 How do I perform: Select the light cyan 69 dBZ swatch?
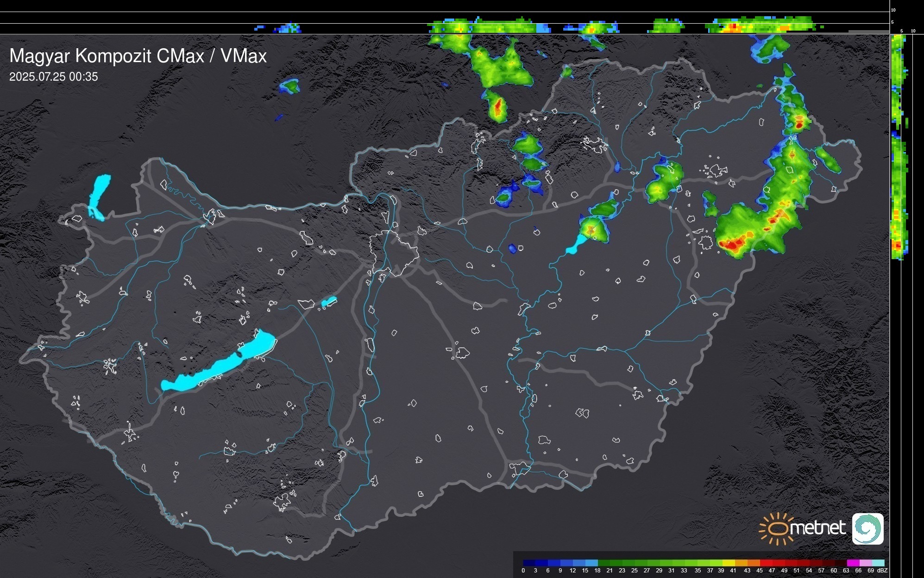[x=878, y=563]
